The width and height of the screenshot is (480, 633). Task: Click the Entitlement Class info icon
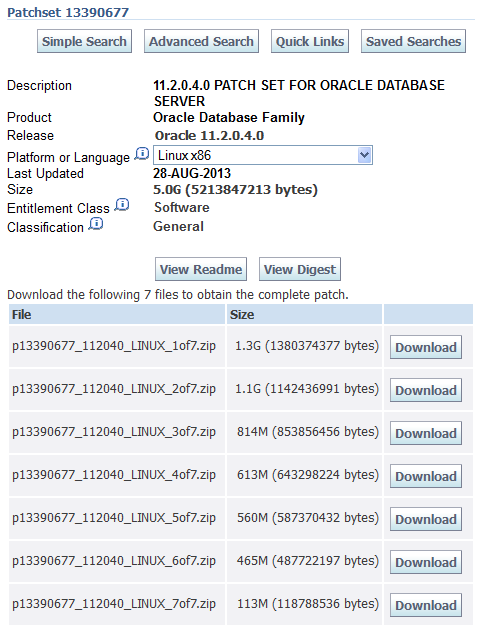[122, 205]
